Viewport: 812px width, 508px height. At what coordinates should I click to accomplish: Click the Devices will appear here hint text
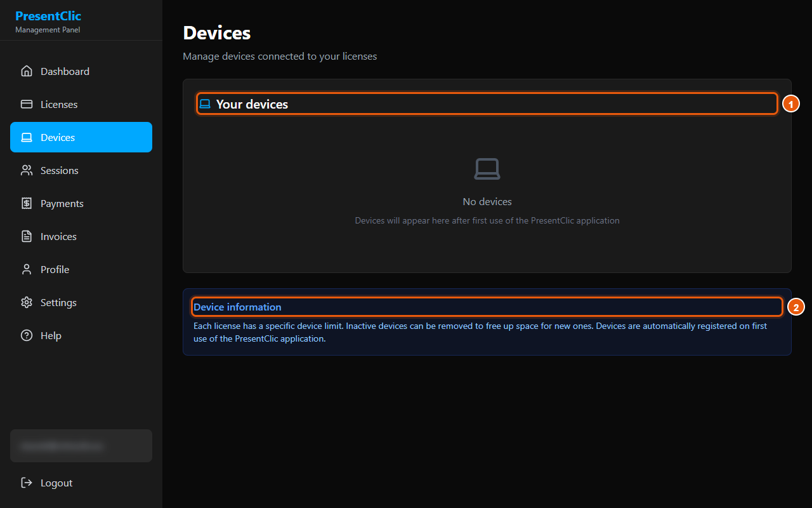(x=487, y=220)
